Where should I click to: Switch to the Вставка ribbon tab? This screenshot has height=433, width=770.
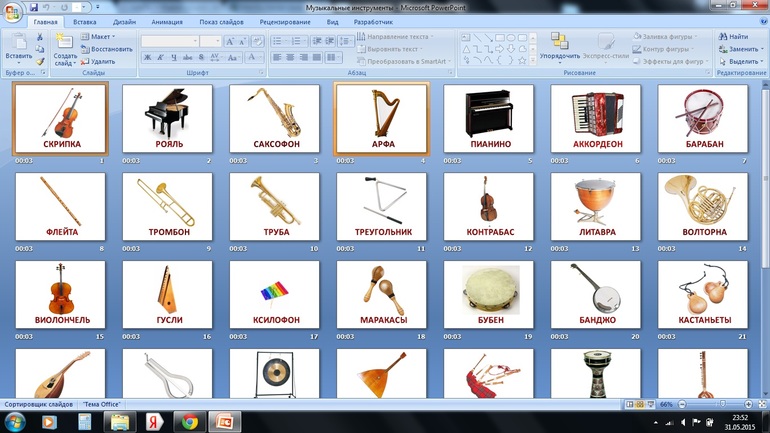tap(85, 20)
